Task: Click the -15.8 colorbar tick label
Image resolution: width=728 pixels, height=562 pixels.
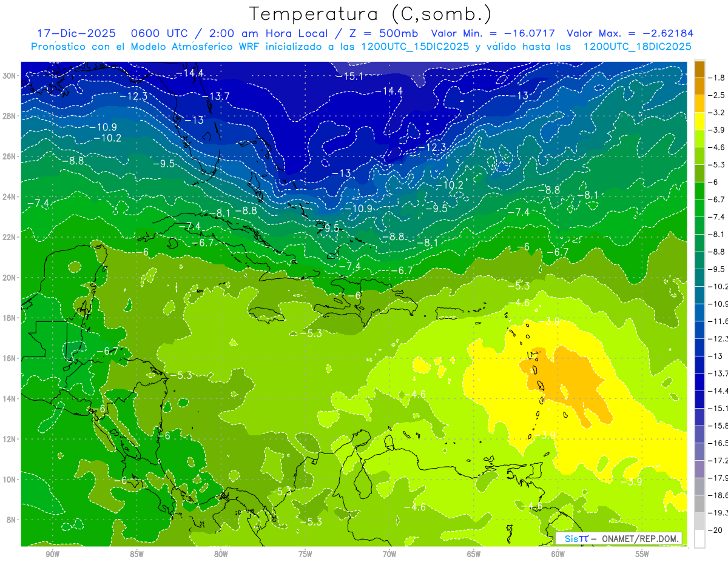Action: click(718, 426)
